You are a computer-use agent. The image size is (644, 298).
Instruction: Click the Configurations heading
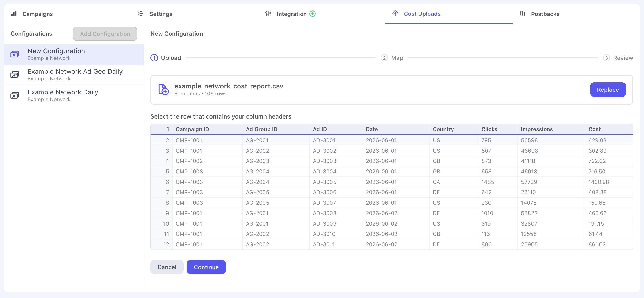[31, 34]
